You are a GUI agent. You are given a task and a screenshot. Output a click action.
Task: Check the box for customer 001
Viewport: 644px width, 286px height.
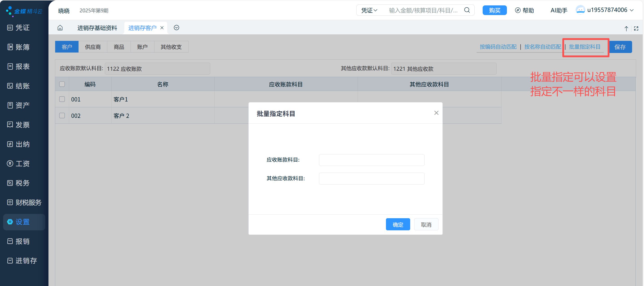62,99
